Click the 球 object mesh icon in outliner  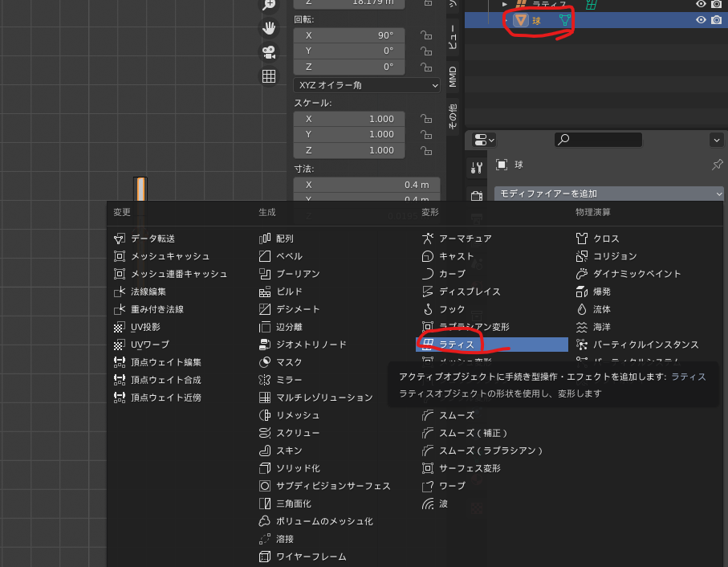tap(520, 20)
